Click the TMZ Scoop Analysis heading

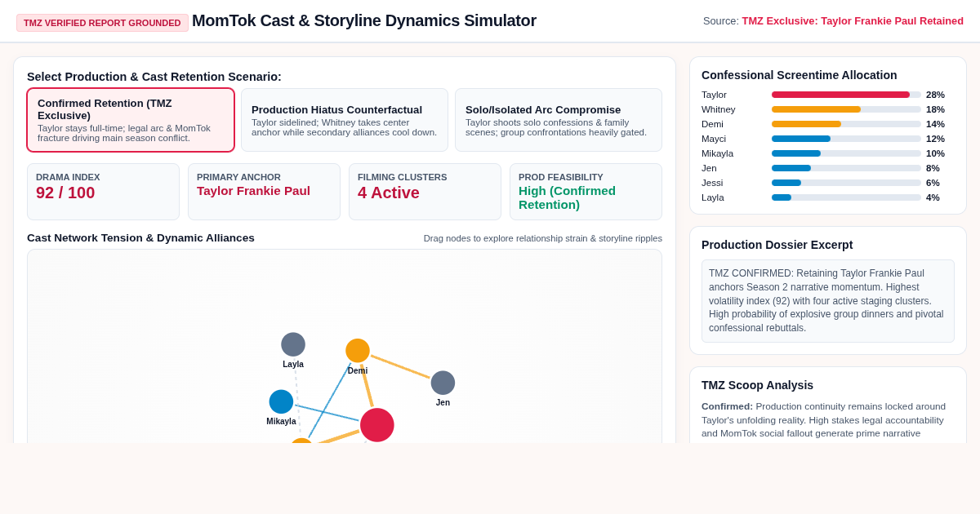click(x=757, y=385)
